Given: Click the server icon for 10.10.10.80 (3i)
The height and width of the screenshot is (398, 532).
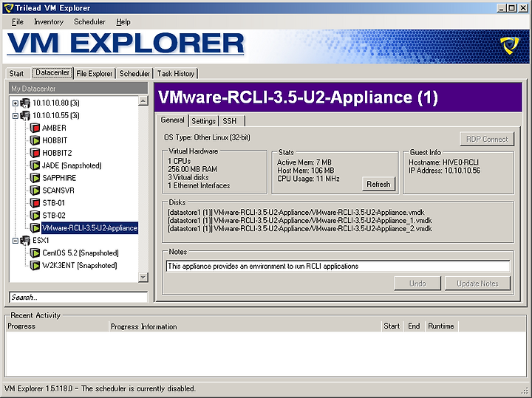Looking at the screenshot, I should tap(25, 103).
